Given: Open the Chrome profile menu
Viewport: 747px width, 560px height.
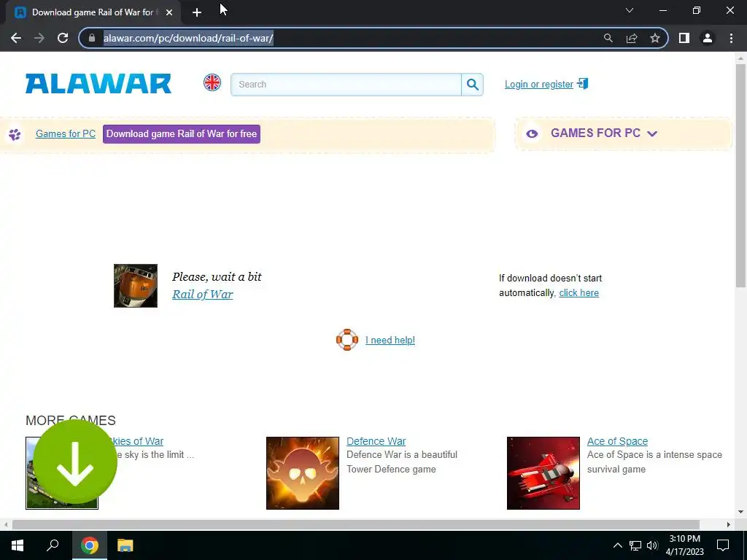Looking at the screenshot, I should point(708,38).
